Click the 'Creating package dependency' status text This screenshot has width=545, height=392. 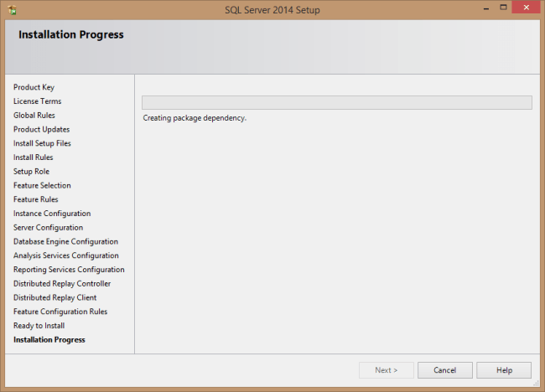(195, 118)
